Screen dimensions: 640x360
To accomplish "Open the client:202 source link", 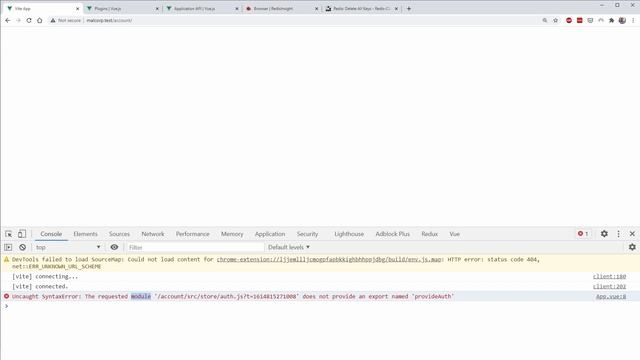I will pos(609,287).
